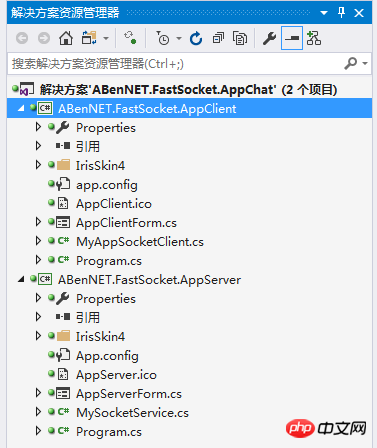The height and width of the screenshot is (448, 377).
Task: Expand MySocketService.cs node
Action: pyautogui.click(x=38, y=412)
